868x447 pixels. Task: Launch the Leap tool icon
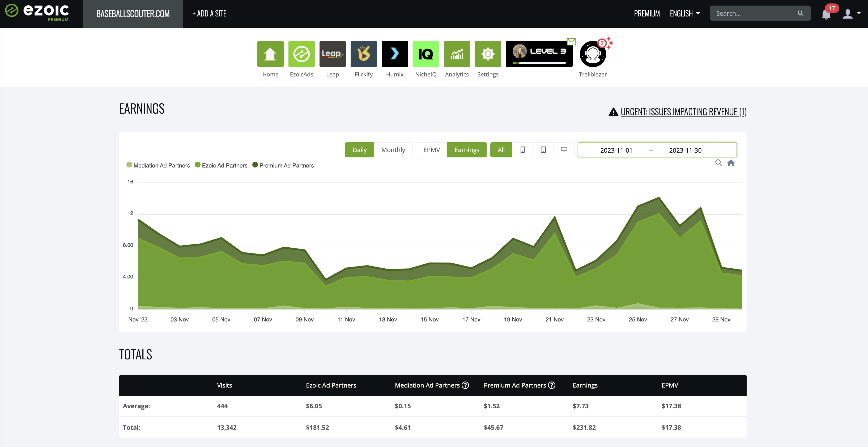332,54
